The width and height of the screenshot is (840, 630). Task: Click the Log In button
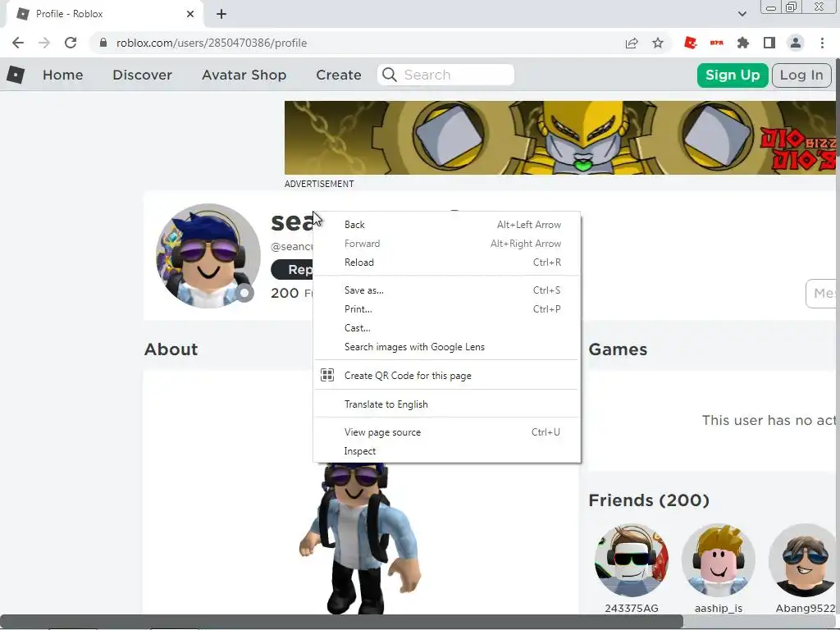(x=801, y=75)
